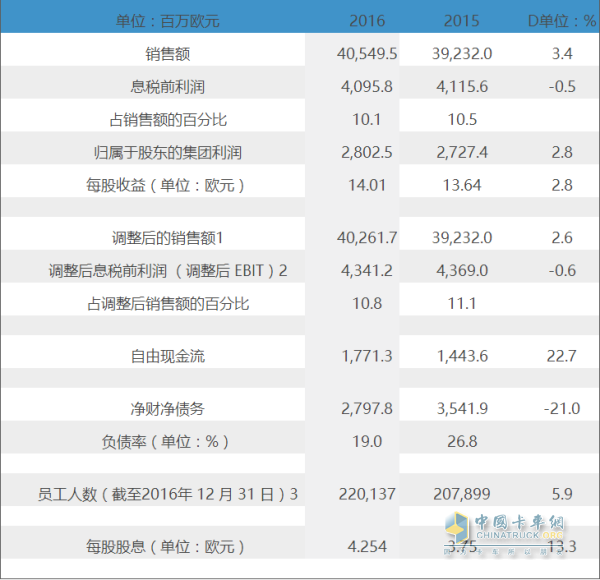
Task: Click the 负债率 26.8 value
Action: [463, 441]
